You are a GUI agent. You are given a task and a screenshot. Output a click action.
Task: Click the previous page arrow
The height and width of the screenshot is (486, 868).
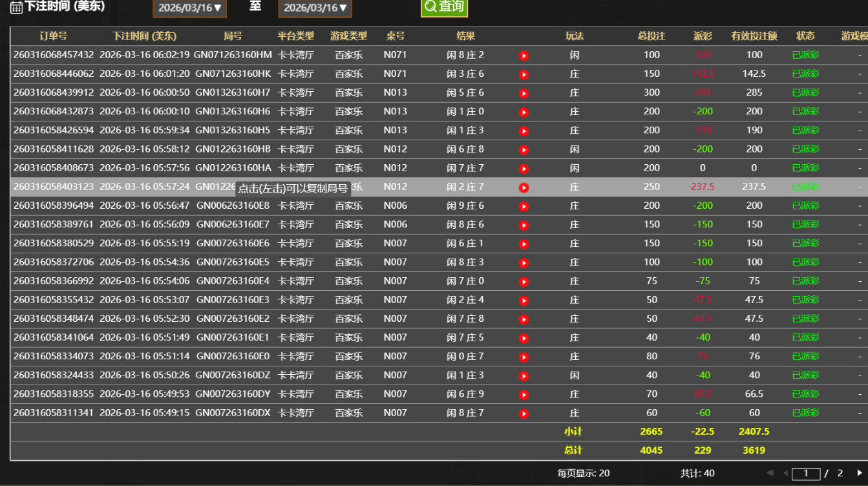(x=785, y=474)
